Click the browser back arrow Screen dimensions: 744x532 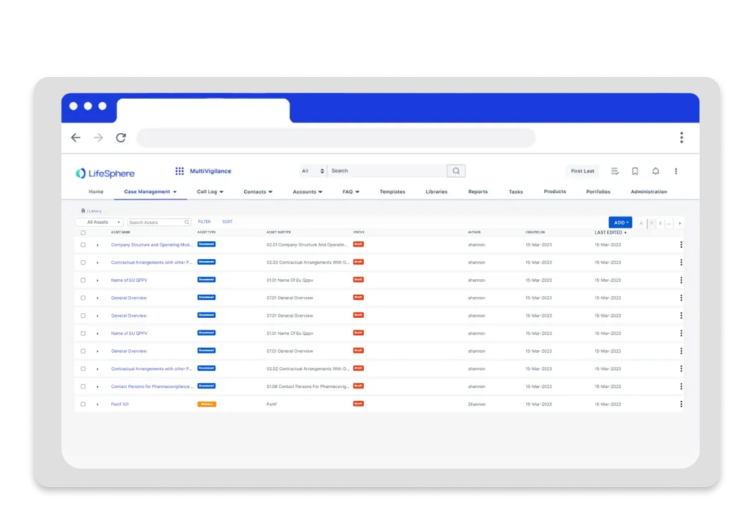pyautogui.click(x=76, y=138)
